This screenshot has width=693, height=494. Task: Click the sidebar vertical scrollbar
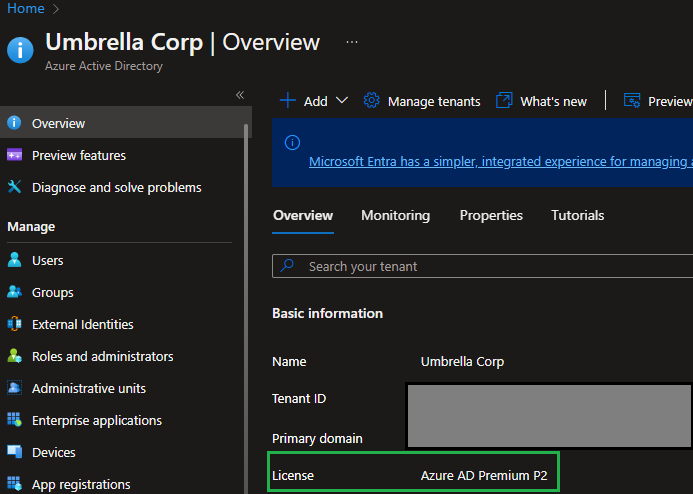(x=246, y=308)
